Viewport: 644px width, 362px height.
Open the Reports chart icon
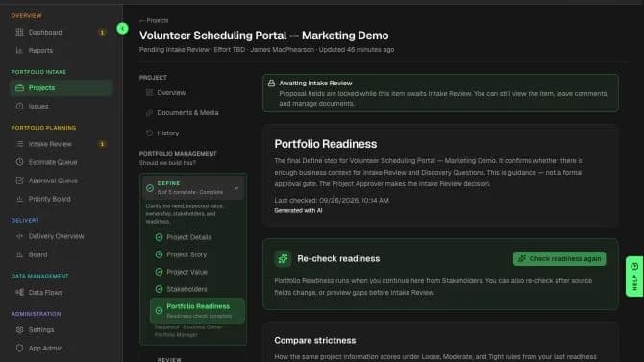[19, 50]
